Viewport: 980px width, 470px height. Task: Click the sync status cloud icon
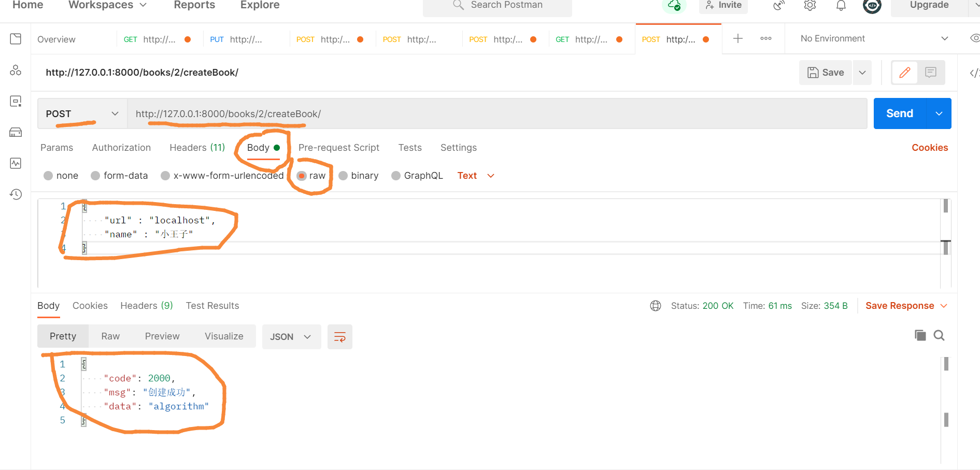[674, 5]
